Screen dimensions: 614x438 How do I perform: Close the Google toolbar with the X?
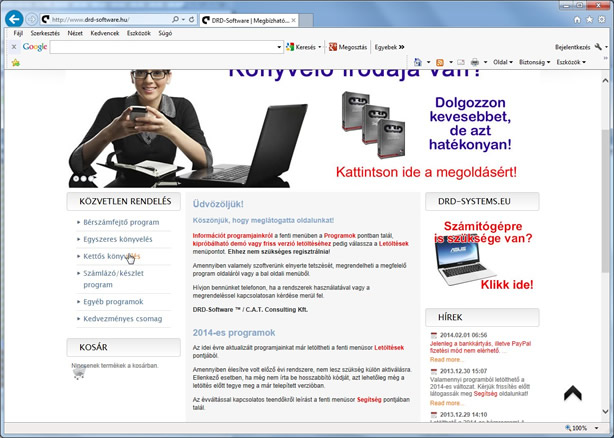[14, 47]
